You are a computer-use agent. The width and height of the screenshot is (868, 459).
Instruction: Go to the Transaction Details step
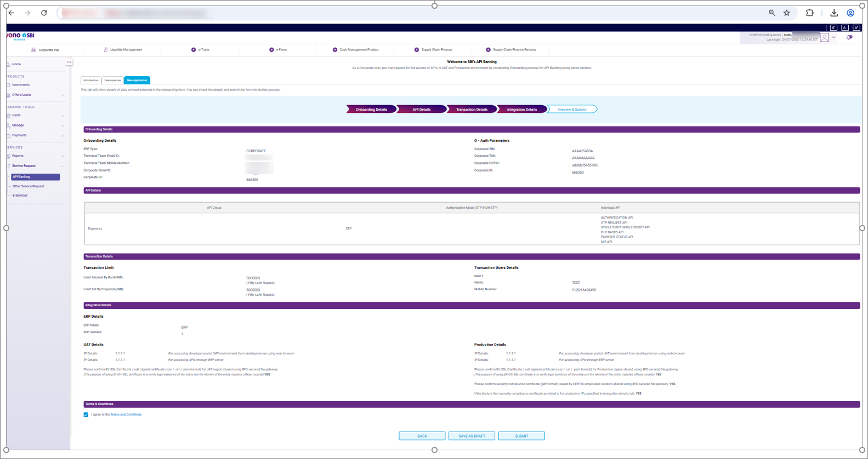[x=472, y=110]
